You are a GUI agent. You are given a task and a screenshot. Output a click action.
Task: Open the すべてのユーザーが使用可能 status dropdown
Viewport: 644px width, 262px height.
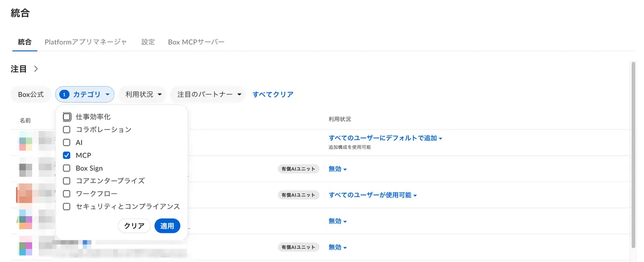coord(372,195)
